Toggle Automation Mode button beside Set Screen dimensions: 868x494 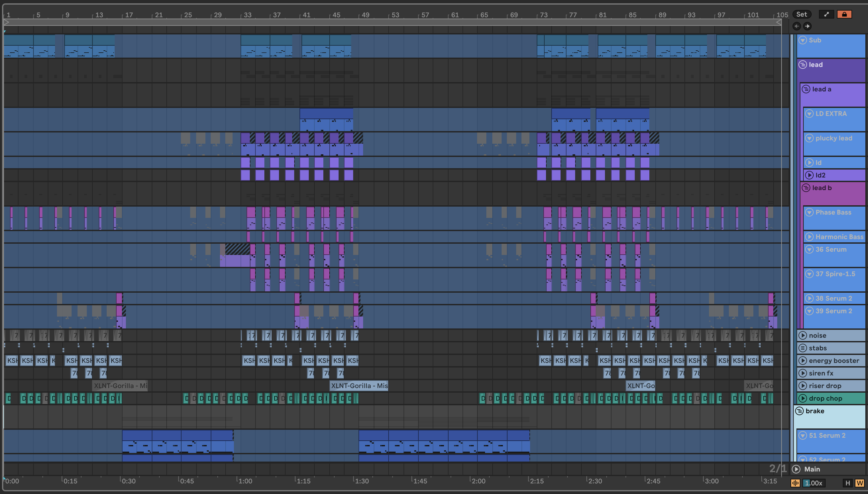click(826, 14)
